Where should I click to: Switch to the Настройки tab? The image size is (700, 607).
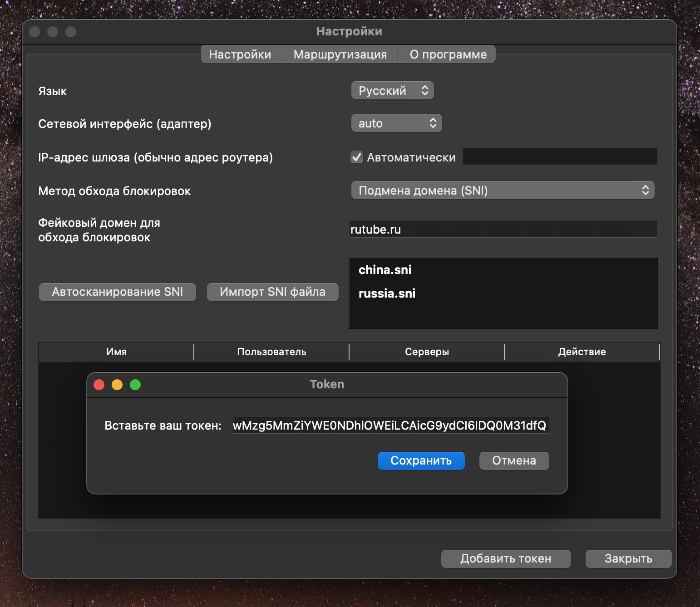(240, 54)
